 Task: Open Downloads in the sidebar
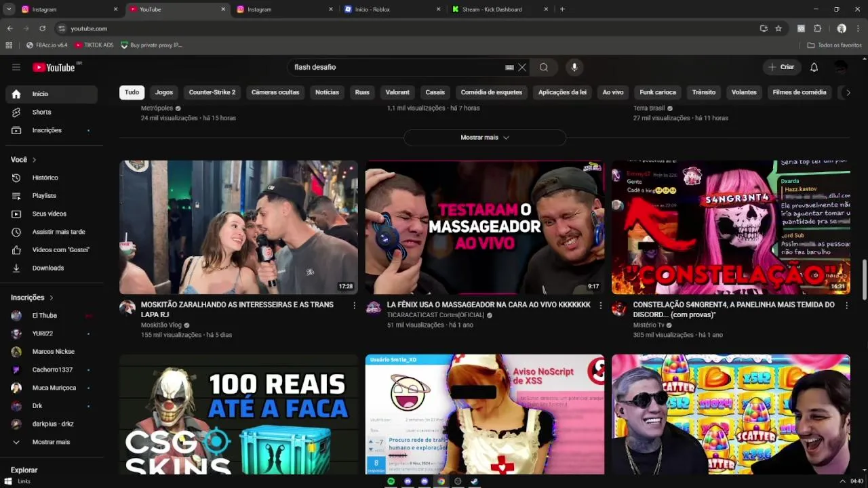(x=52, y=268)
